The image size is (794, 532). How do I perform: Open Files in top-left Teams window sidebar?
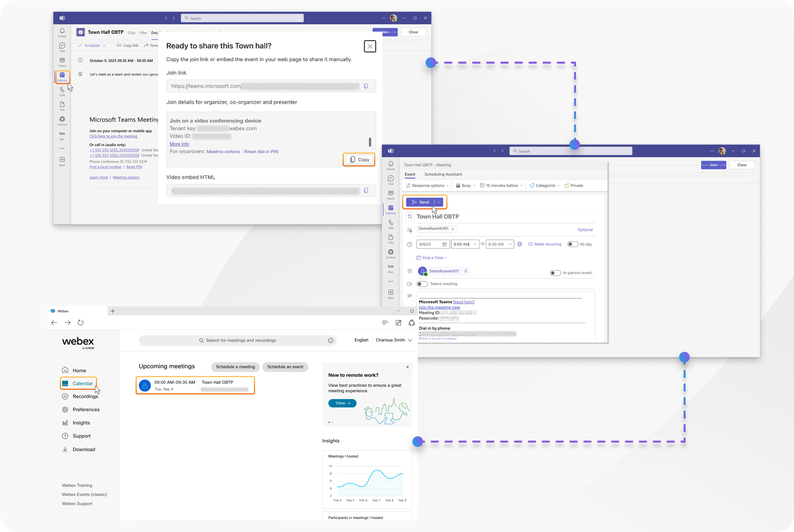tap(62, 106)
